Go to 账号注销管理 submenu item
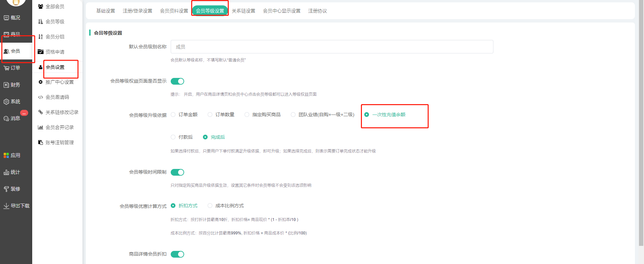This screenshot has width=644, height=264. click(x=59, y=142)
